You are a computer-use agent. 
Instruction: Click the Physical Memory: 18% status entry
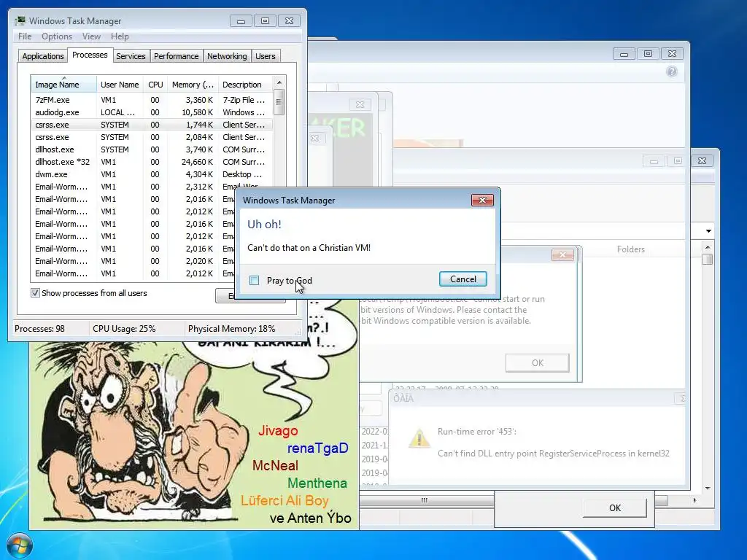[231, 329]
